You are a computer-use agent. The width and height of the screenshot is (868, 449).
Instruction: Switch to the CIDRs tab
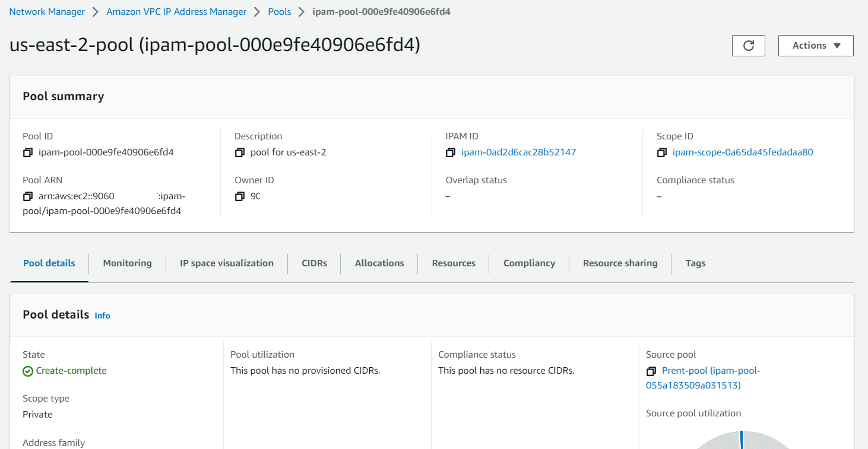tap(314, 263)
